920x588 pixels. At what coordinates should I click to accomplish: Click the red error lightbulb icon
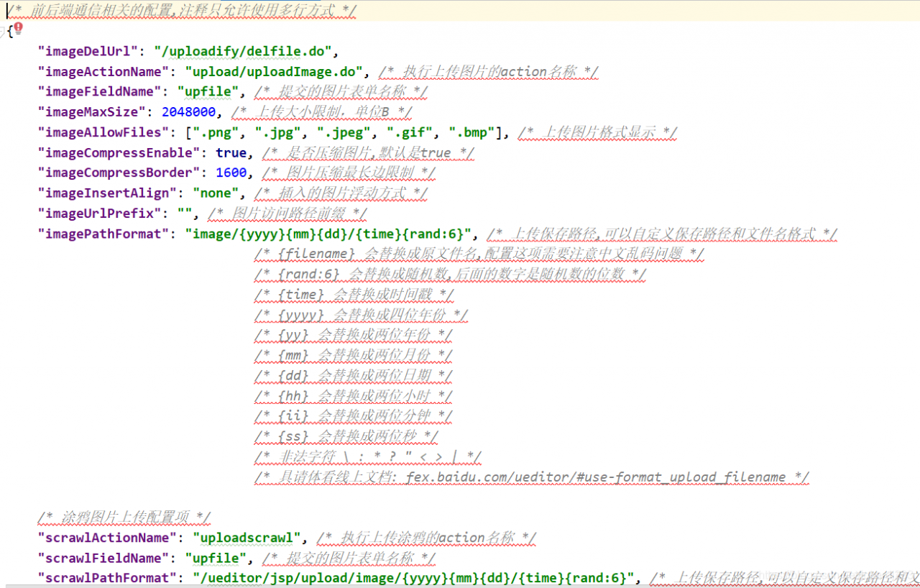tap(18, 28)
